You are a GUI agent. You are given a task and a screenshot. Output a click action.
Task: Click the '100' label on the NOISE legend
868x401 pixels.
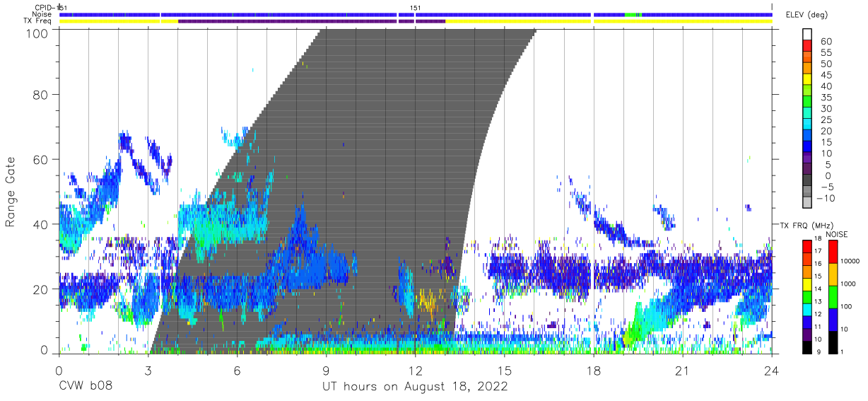coord(848,306)
